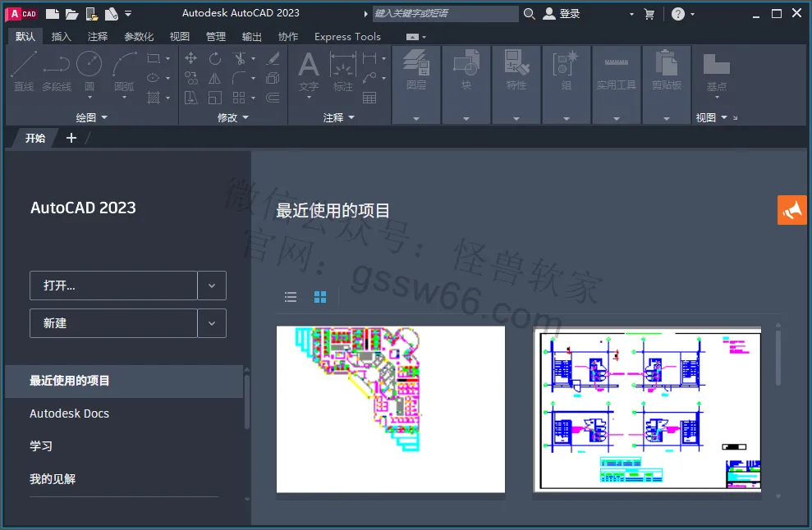Click the keyword search input field
Screen dimensions: 812x530
click(x=445, y=13)
